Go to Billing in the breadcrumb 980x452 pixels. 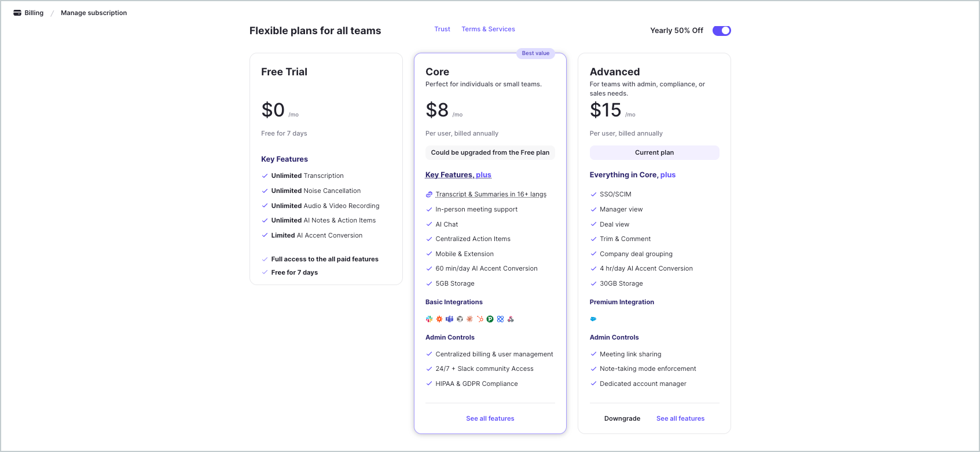click(34, 13)
